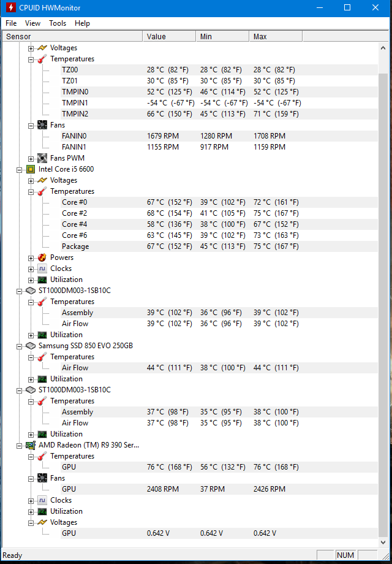Select the FANIN1 fan row
392x564 pixels.
(219, 148)
